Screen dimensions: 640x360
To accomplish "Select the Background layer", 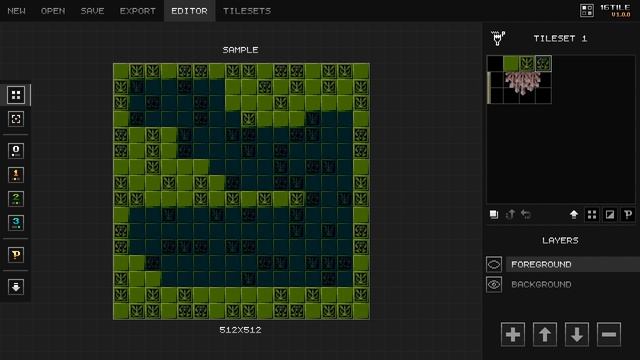I will click(573, 284).
